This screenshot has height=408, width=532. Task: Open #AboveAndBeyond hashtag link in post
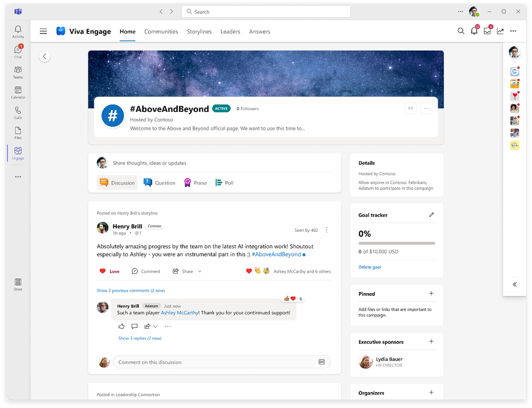click(276, 254)
